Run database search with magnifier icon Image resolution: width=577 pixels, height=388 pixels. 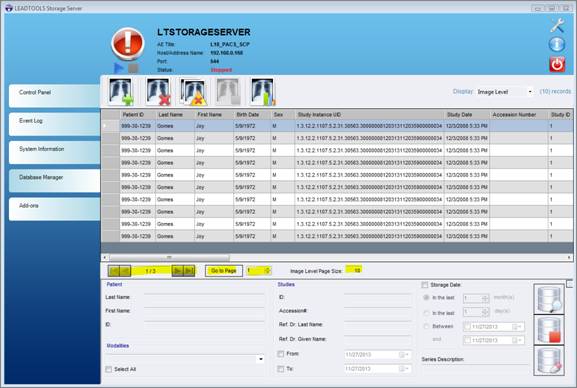point(549,299)
